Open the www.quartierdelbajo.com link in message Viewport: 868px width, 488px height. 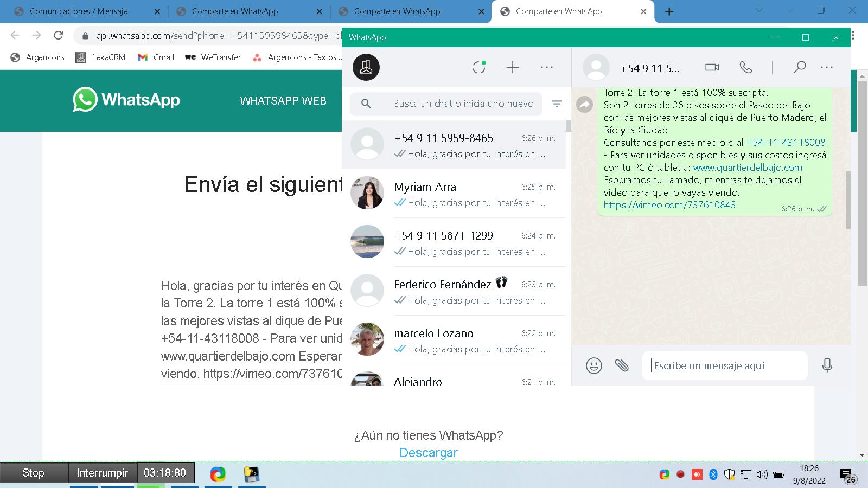[x=748, y=168]
